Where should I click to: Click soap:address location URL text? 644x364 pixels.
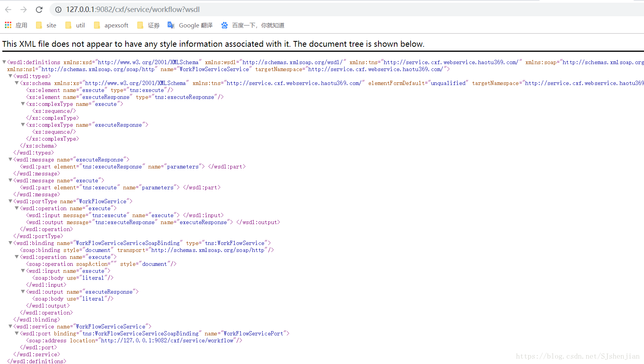pyautogui.click(x=167, y=340)
